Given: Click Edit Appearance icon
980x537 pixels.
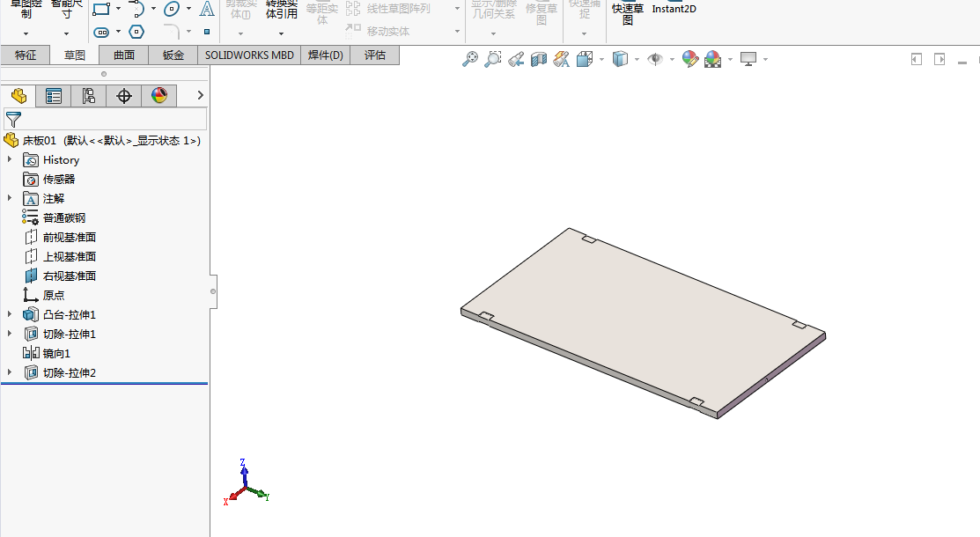Looking at the screenshot, I should [x=690, y=59].
